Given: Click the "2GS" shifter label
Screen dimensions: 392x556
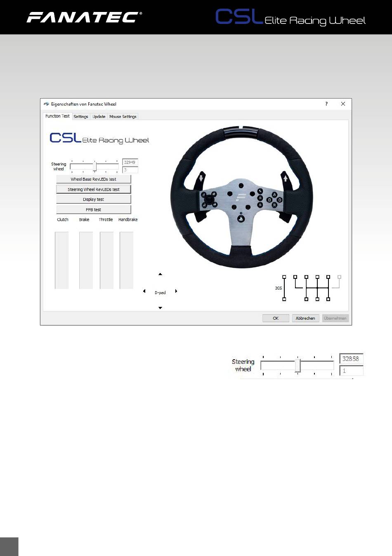Looking at the screenshot, I should pyautogui.click(x=279, y=288).
